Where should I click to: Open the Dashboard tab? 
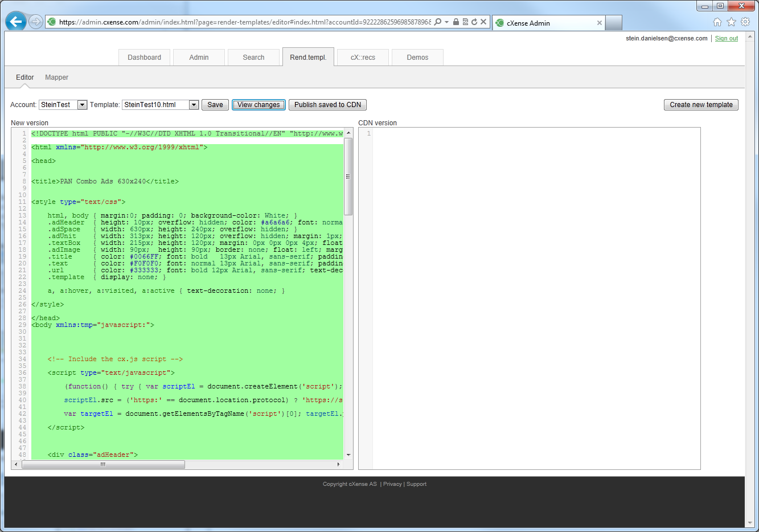click(x=144, y=58)
